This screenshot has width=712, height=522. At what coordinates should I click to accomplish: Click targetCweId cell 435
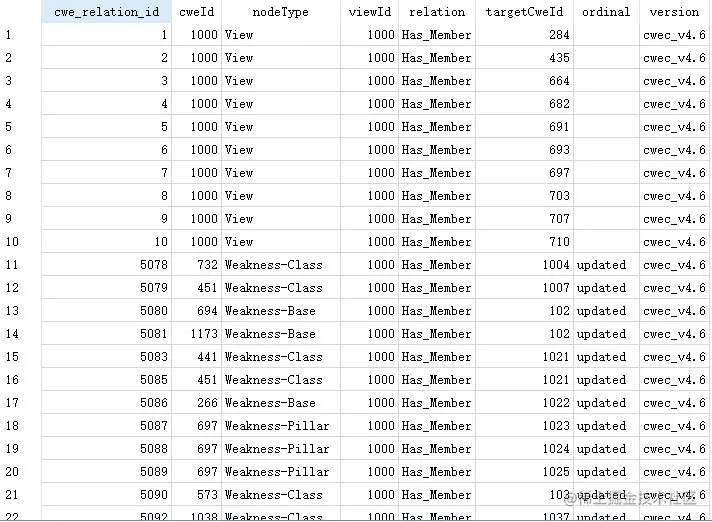(524, 58)
